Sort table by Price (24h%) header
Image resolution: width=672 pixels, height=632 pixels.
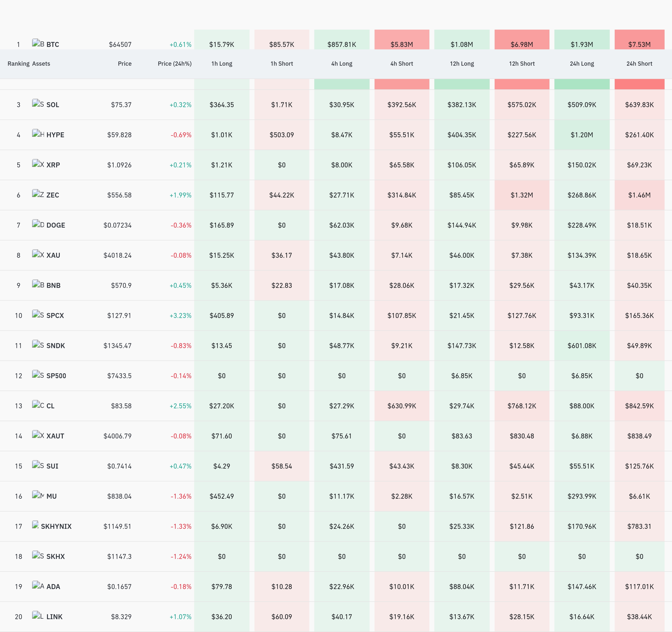(174, 64)
